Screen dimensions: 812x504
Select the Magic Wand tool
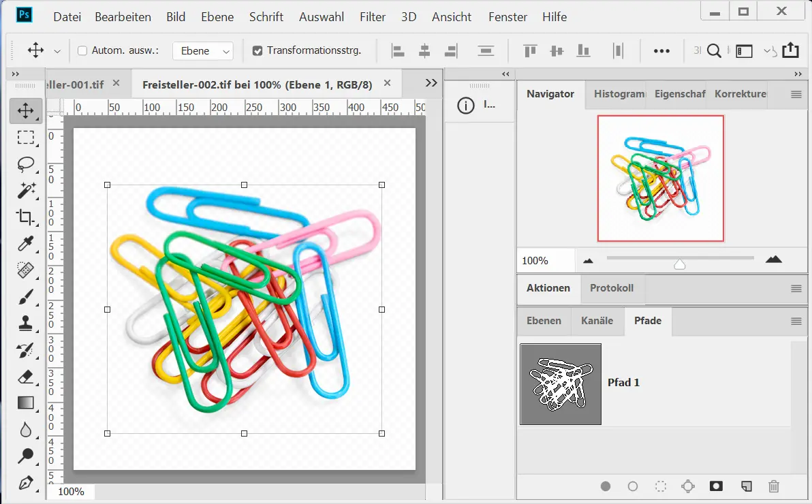(26, 190)
